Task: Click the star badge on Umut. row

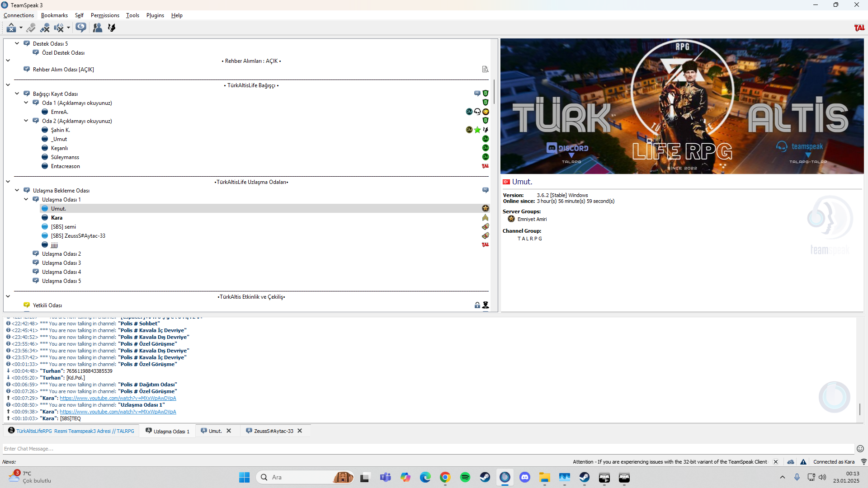Action: pos(486,208)
